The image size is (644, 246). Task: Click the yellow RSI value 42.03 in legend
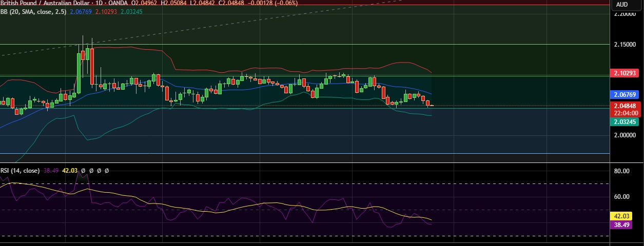70,171
